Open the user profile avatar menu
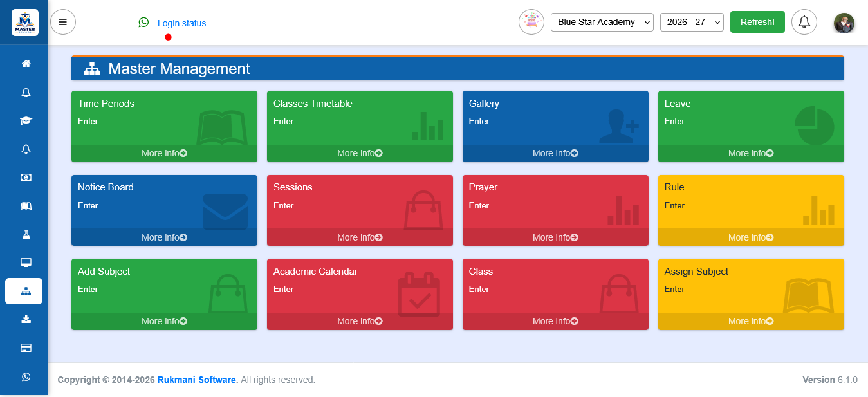Image resolution: width=868 pixels, height=397 pixels. (844, 23)
